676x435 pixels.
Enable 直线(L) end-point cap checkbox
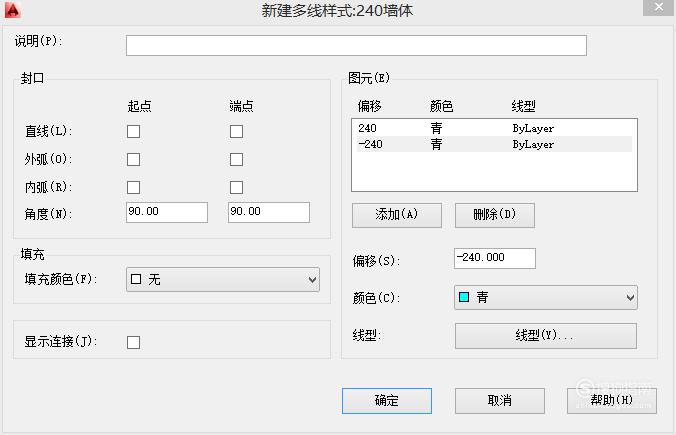point(236,131)
